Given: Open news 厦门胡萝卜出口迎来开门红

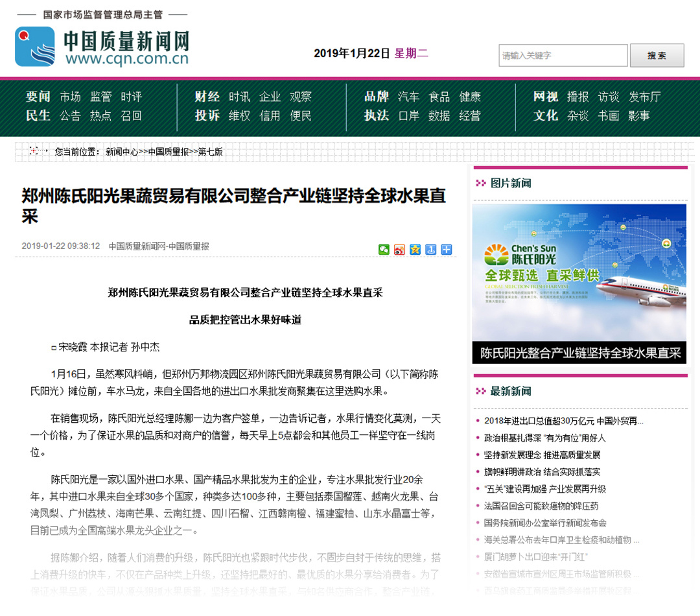Looking at the screenshot, I should click(536, 556).
